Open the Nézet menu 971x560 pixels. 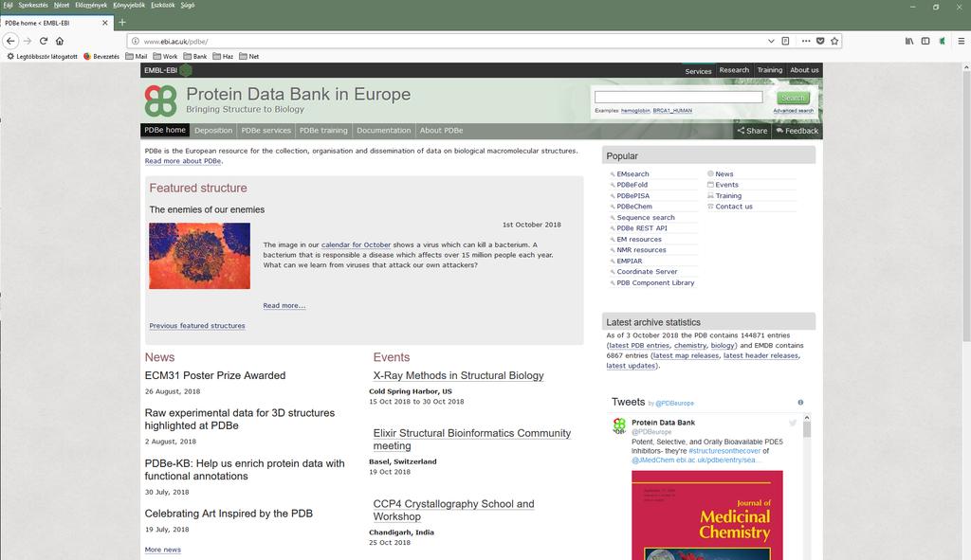[x=62, y=5]
